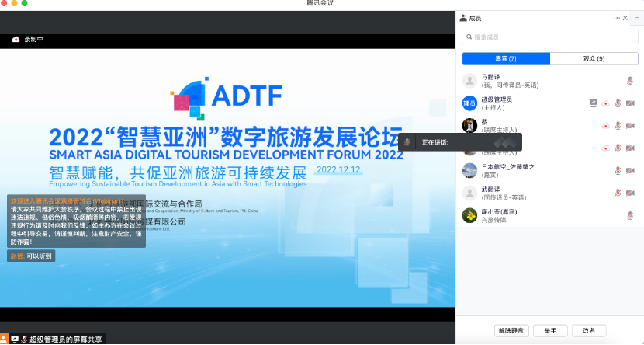The height and width of the screenshot is (345, 644).
Task: Toggle the camera icon for 超级管理员
Action: [630, 103]
